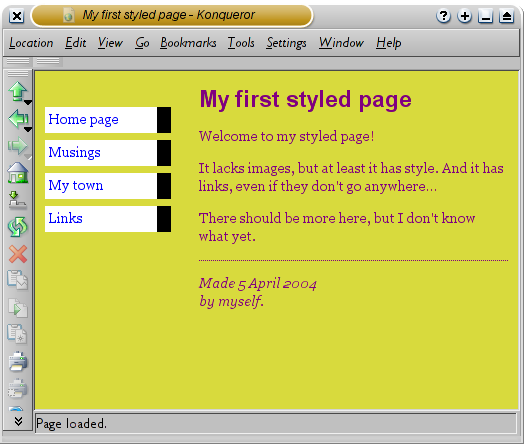Follow the Home page link
Screen dimensions: 524x444
pos(84,120)
